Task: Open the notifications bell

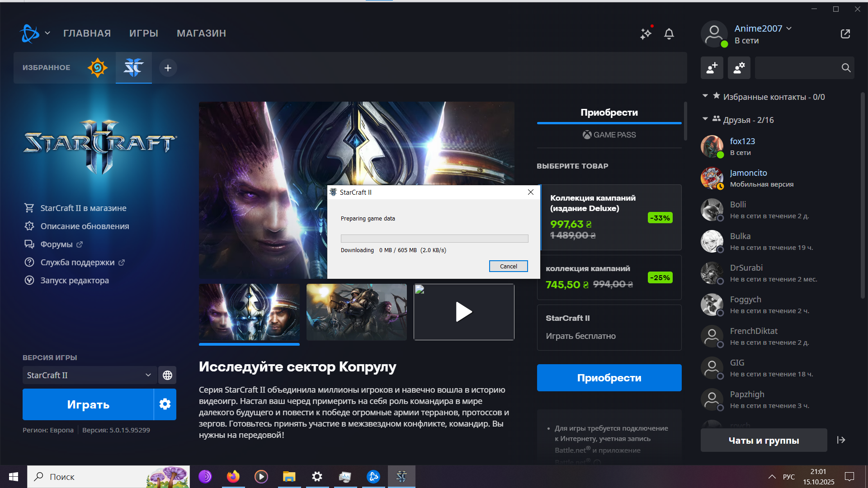Action: pos(669,34)
